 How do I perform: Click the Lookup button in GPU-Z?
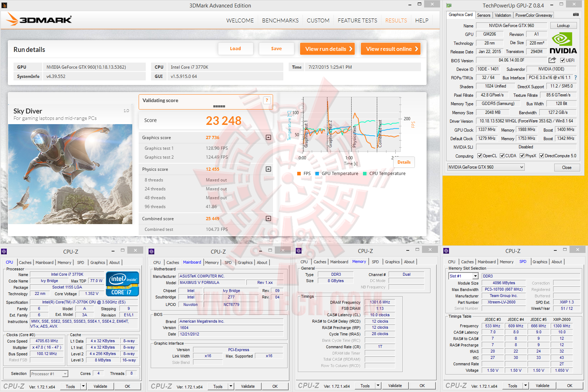click(x=563, y=26)
